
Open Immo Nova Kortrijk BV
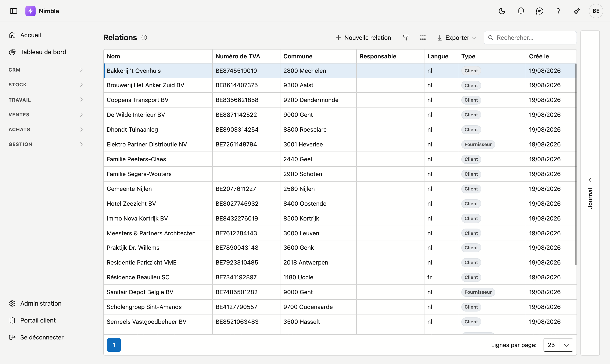[x=340, y=218]
